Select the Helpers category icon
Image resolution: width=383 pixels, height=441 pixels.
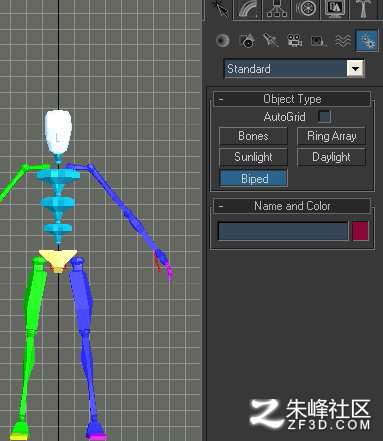coord(318,41)
